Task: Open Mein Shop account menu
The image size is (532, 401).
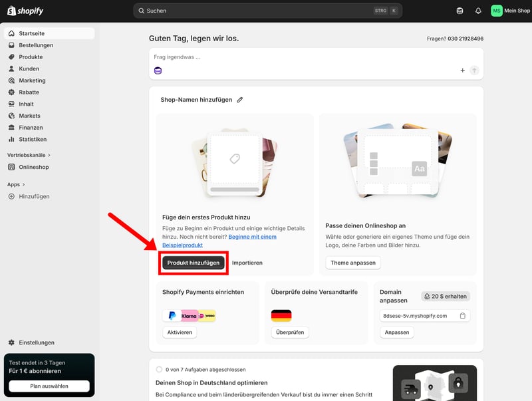Action: [517, 11]
